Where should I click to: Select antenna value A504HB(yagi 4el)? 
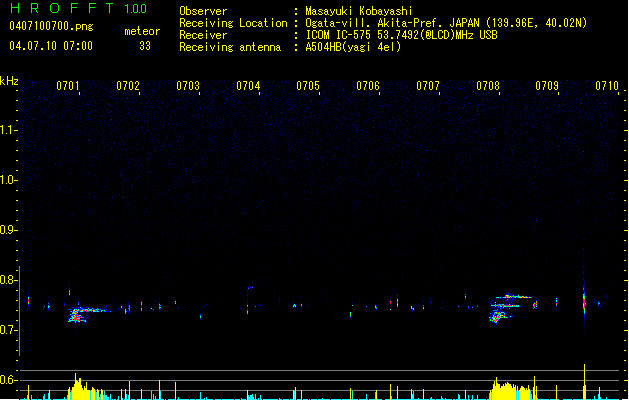(353, 47)
